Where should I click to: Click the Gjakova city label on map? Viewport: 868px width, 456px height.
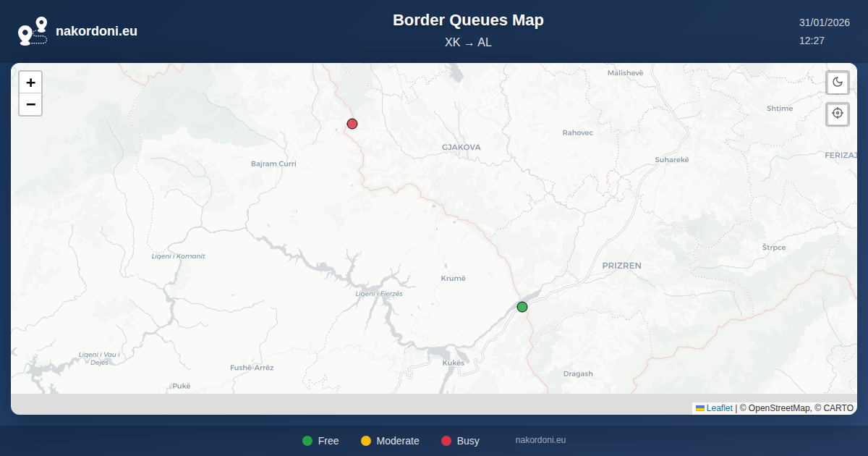pos(461,147)
